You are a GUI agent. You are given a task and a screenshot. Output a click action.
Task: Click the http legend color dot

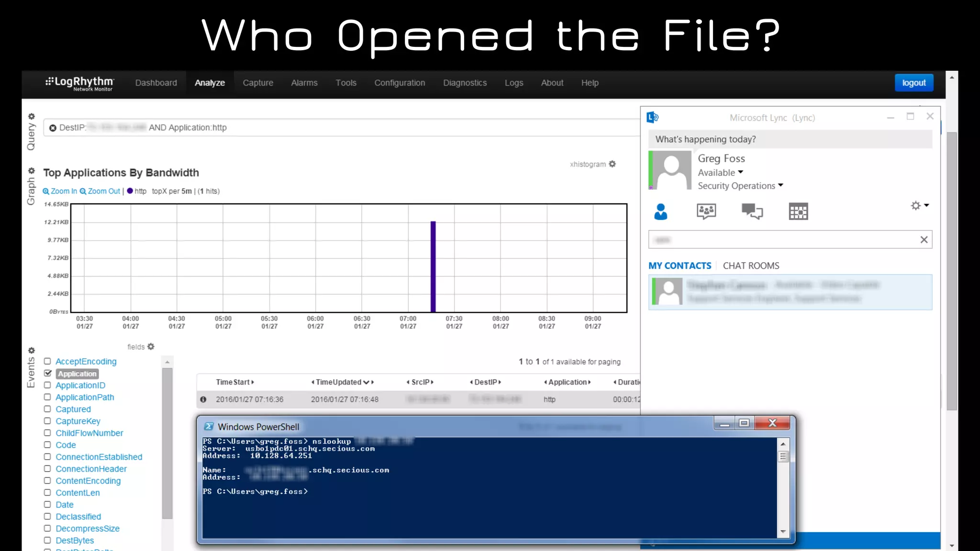pyautogui.click(x=130, y=191)
